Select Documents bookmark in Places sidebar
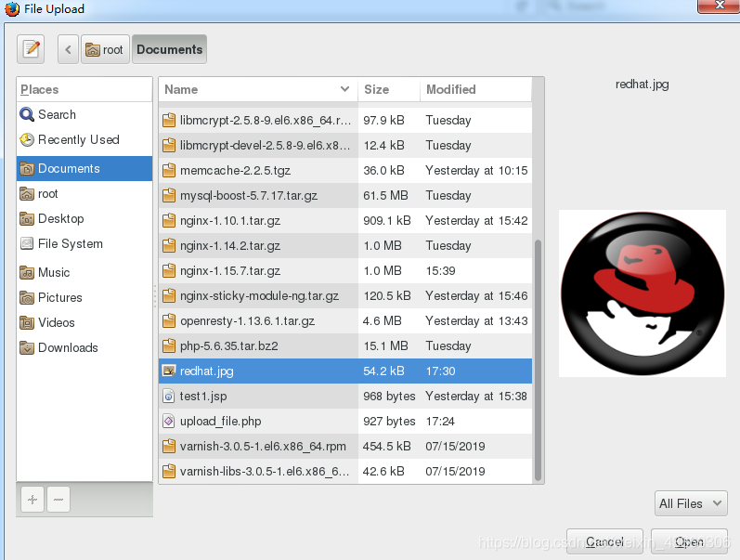This screenshot has width=740, height=560. tap(84, 169)
